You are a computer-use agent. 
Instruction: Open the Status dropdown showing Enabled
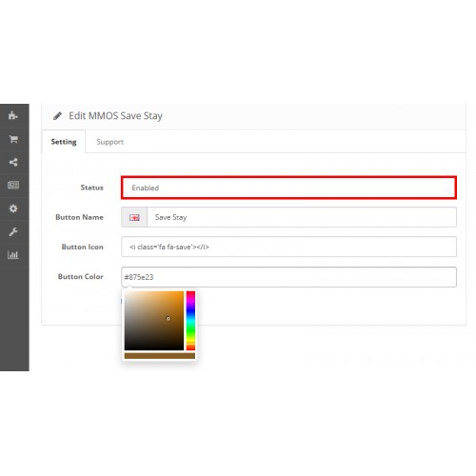pyautogui.click(x=288, y=188)
